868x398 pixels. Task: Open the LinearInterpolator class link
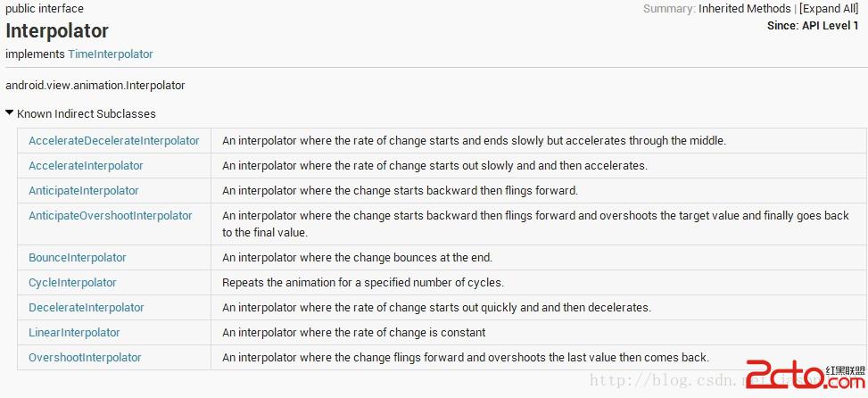74,333
